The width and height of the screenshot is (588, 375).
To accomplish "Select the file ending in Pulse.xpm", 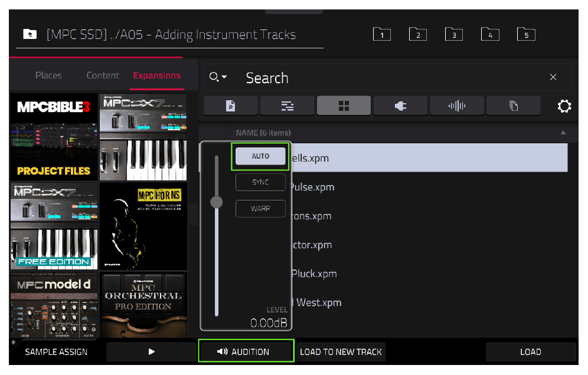I will coord(430,187).
